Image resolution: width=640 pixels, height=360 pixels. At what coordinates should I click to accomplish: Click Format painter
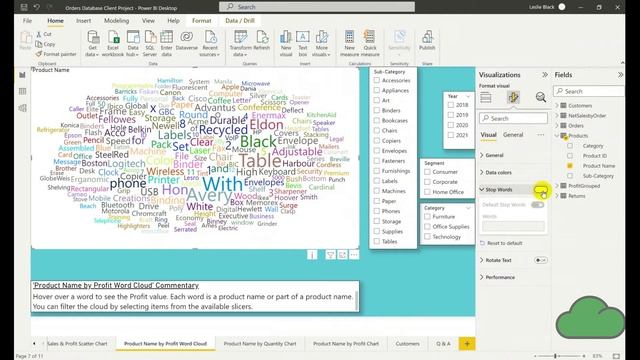pyautogui.click(x=56, y=54)
